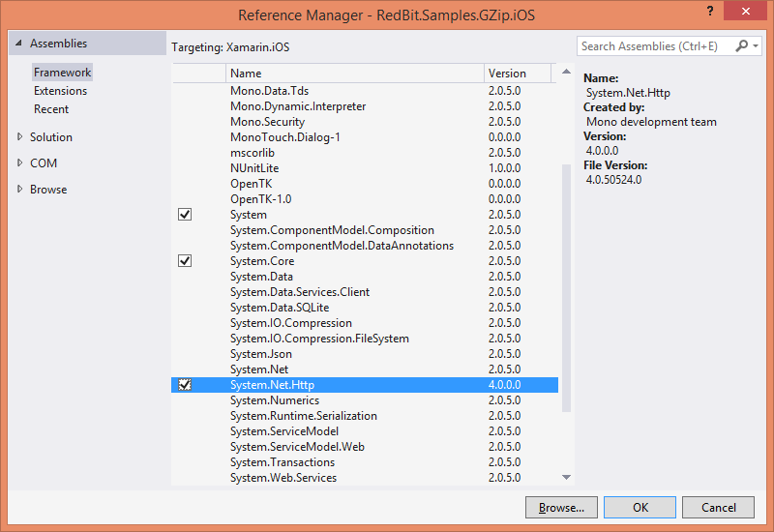Image resolution: width=774 pixels, height=532 pixels.
Task: Click the search magnifier icon
Action: [x=741, y=45]
